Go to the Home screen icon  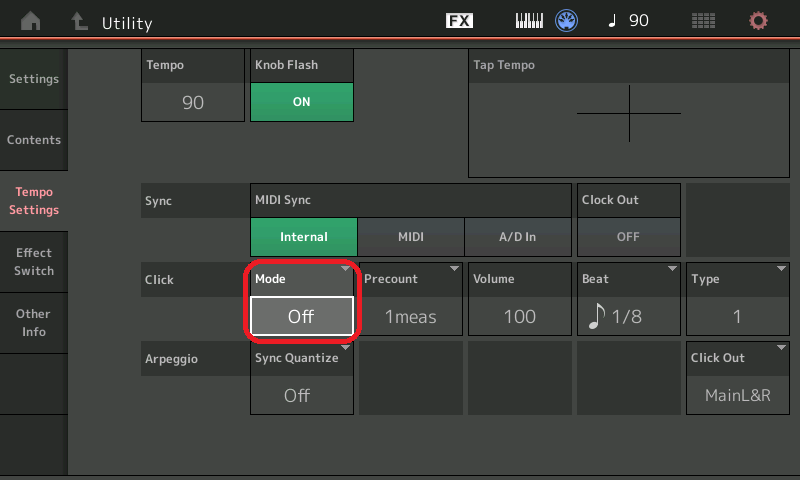[x=31, y=21]
